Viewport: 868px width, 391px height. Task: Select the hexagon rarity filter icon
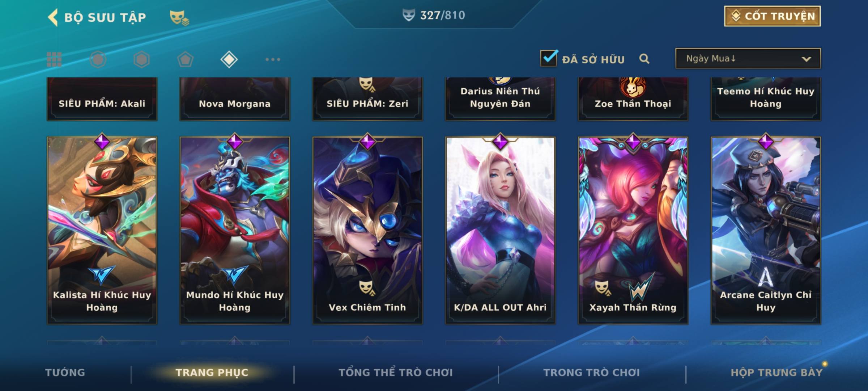point(141,59)
